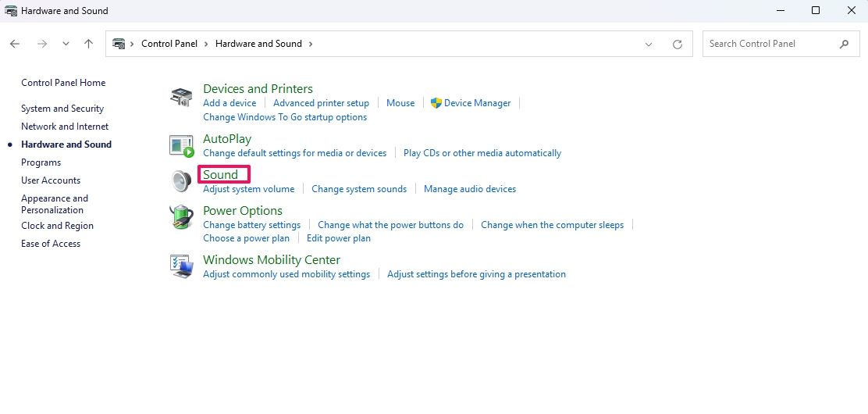Click the AutoPlay icon

[x=181, y=146]
